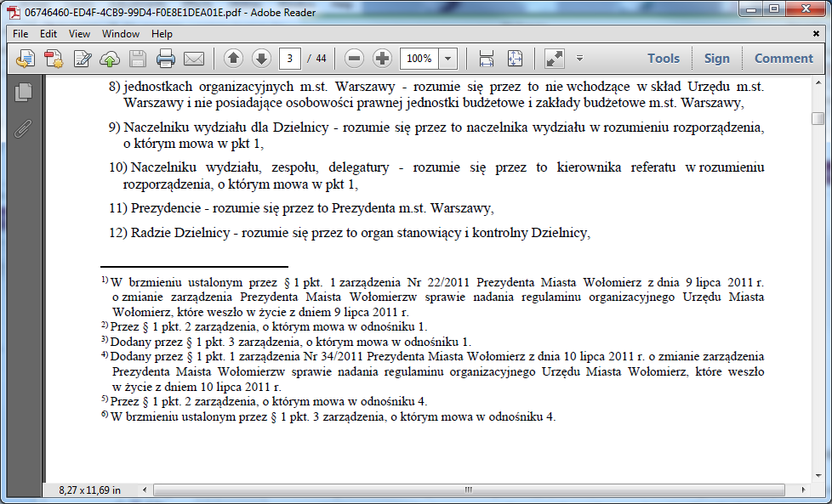Screen dimensions: 832x504
Task: Print the document using printer icon
Action: click(166, 59)
